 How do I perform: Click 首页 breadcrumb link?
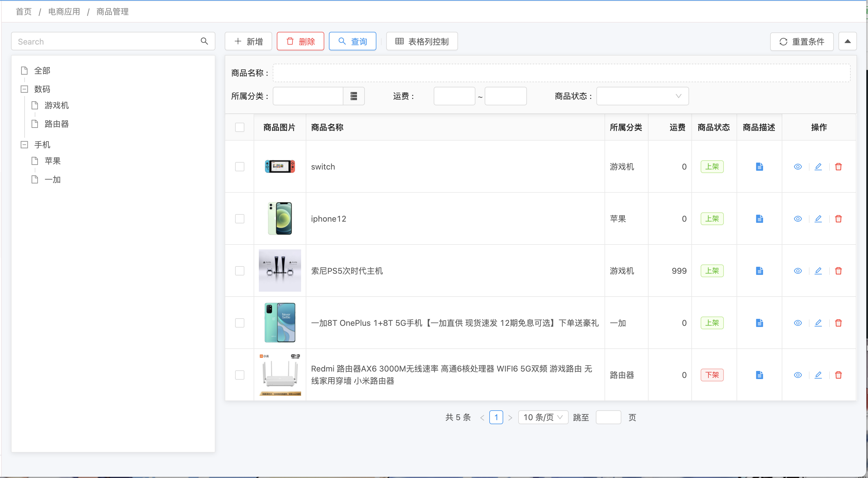pyautogui.click(x=23, y=12)
